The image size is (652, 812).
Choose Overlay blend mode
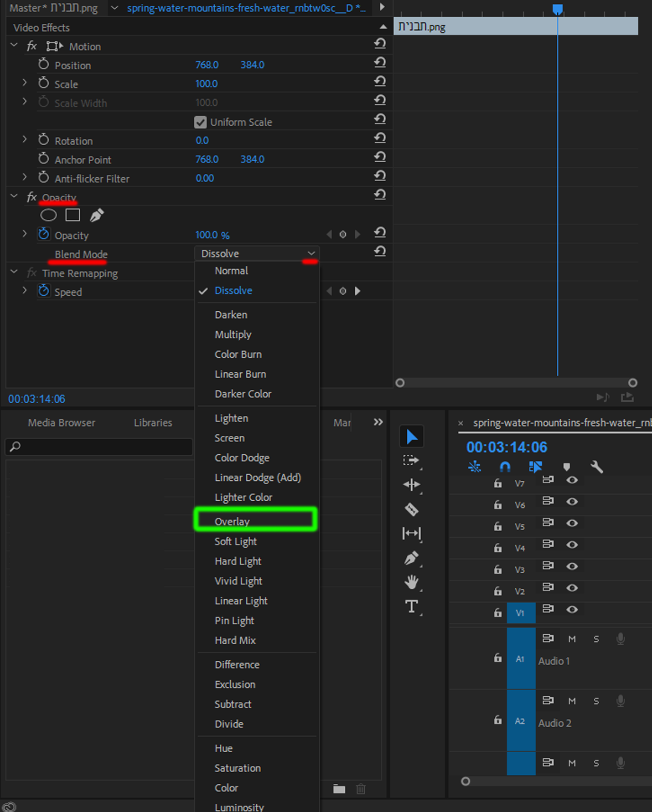(256, 521)
